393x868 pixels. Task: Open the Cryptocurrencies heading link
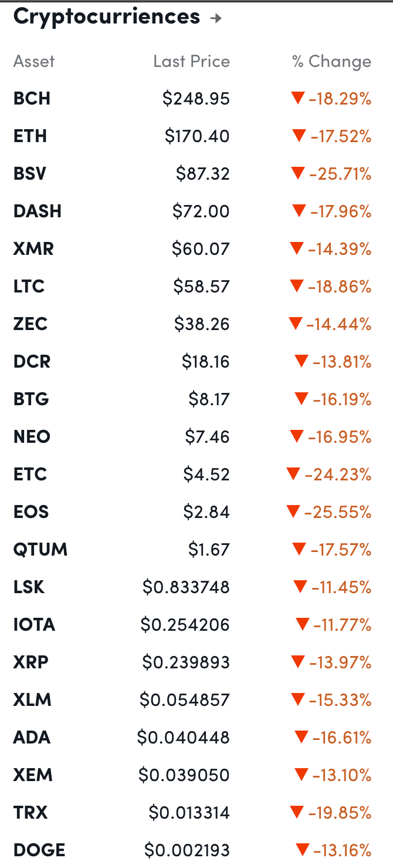(x=106, y=17)
